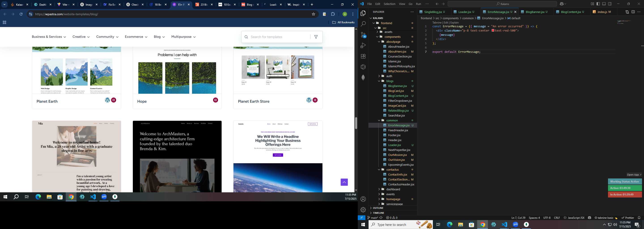This screenshot has width=644, height=229.
Task: Open VS Code notifications bell in status bar
Action: [639, 218]
